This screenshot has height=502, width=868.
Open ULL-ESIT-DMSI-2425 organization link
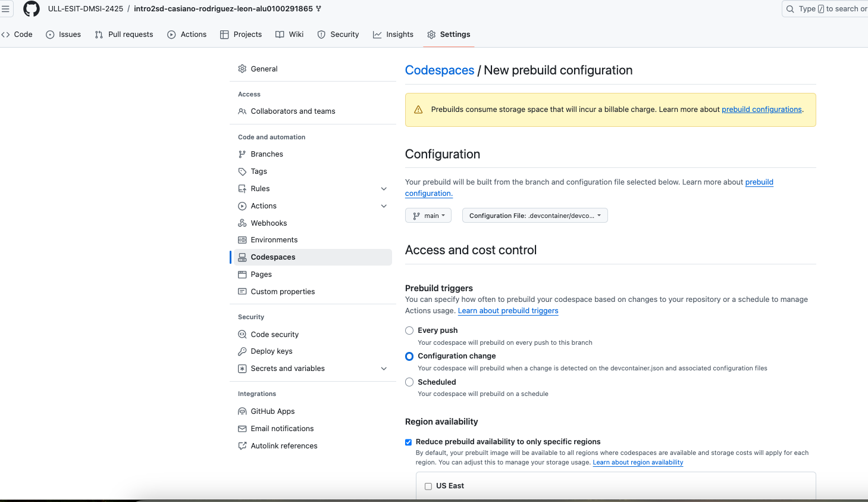tap(86, 9)
